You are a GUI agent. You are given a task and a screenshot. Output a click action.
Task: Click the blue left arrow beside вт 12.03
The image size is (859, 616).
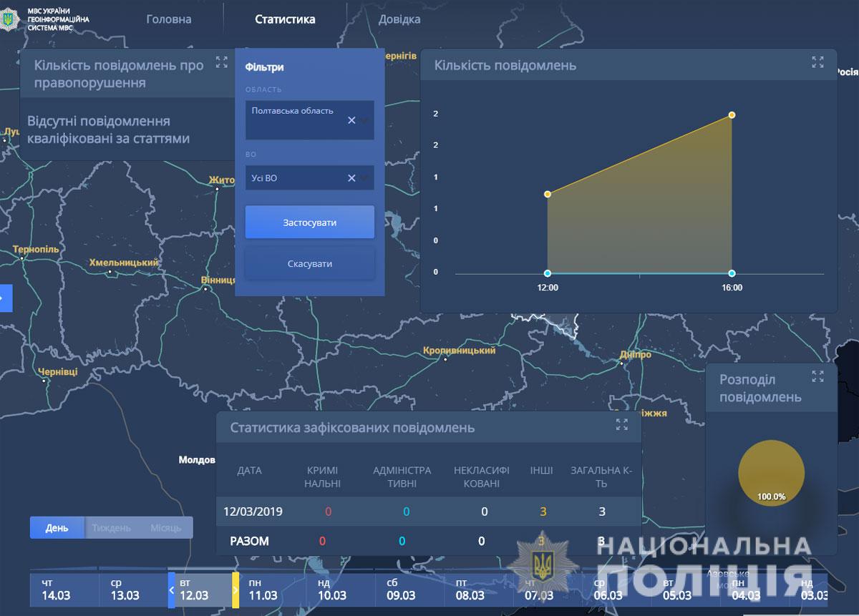pos(171,590)
